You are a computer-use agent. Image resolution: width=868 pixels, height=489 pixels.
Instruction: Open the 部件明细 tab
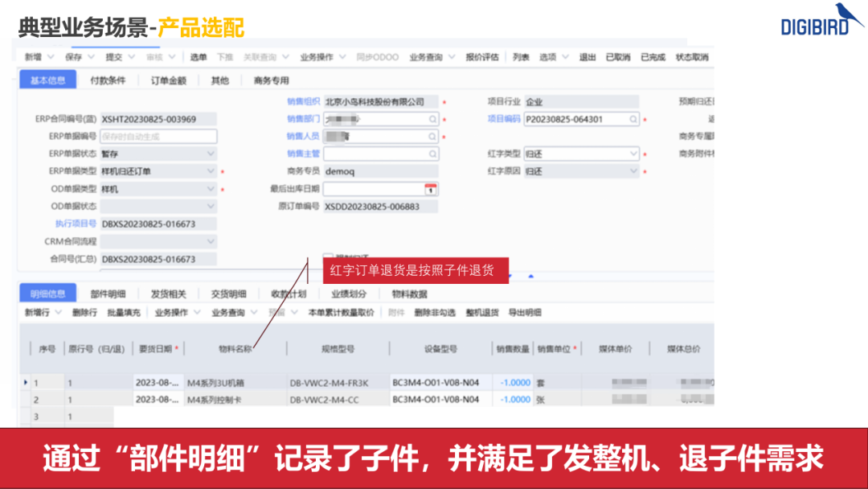(108, 294)
